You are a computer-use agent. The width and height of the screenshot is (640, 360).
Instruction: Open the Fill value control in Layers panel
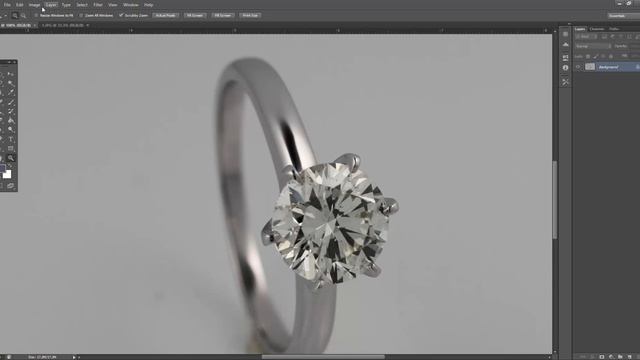pos(636,56)
